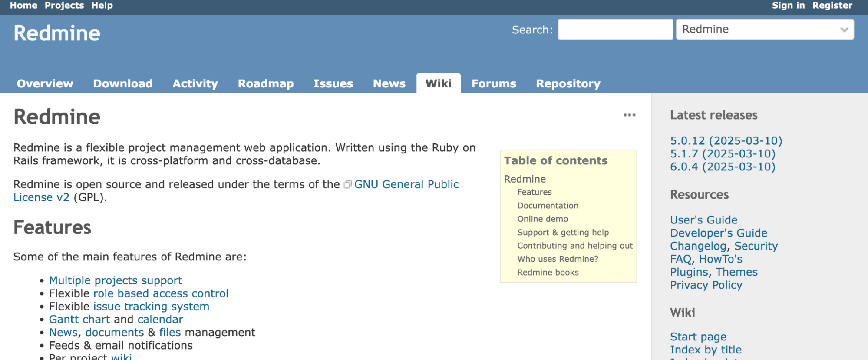Viewport: 868px width, 360px height.
Task: Expand the Redmine search scope dropdown
Action: (x=765, y=30)
